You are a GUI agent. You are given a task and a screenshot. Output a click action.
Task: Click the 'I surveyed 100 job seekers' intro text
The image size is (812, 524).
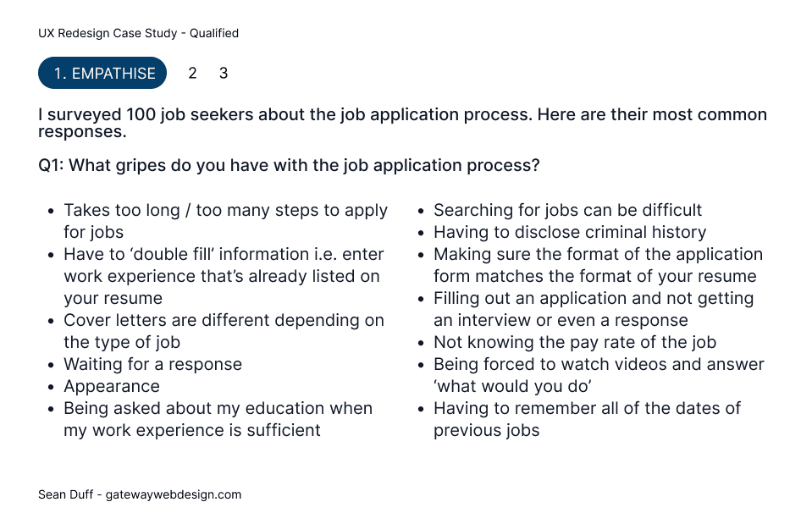point(402,123)
